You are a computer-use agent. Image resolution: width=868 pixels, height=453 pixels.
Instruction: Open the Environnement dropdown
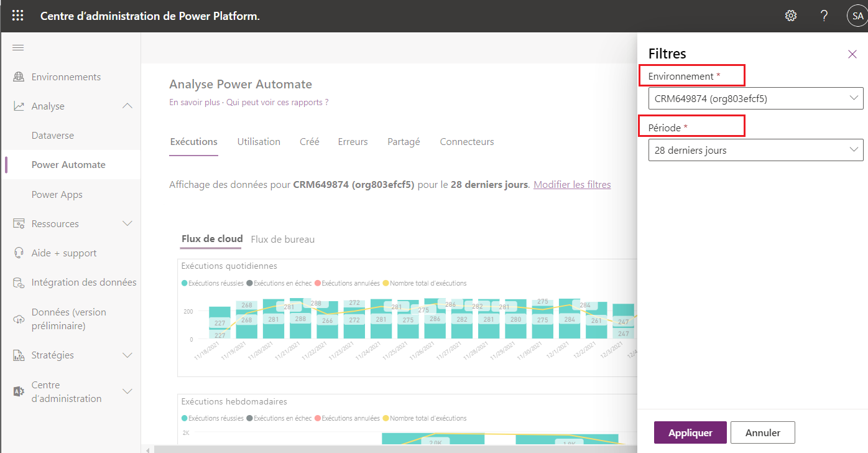[x=755, y=98]
